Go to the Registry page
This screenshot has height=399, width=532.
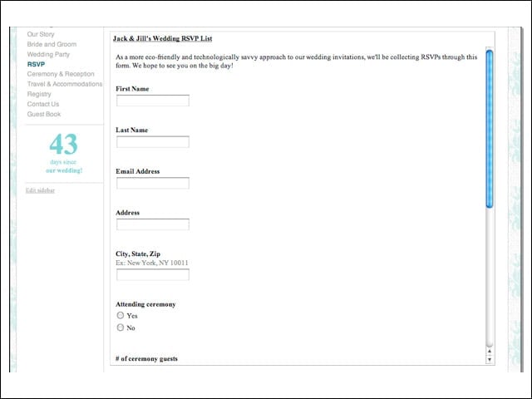coord(39,94)
